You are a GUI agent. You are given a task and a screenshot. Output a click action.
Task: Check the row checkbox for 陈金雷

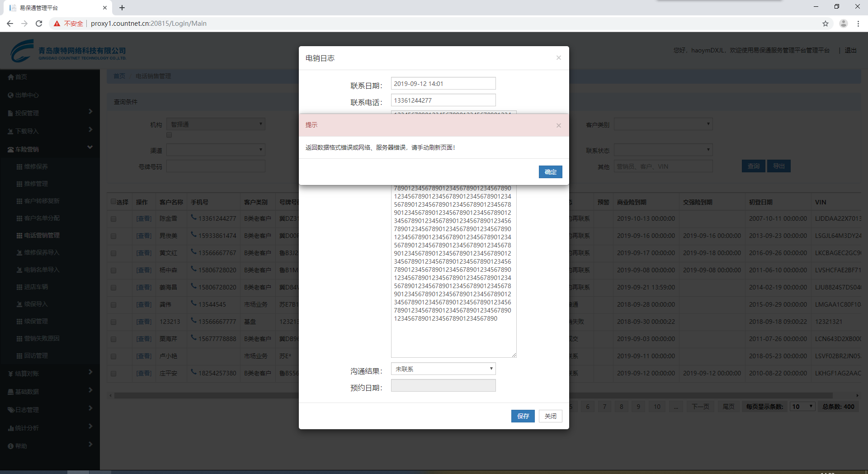coord(113,219)
